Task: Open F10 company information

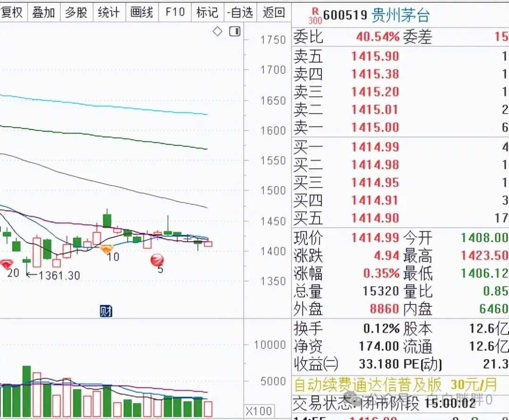Action: coord(175,12)
